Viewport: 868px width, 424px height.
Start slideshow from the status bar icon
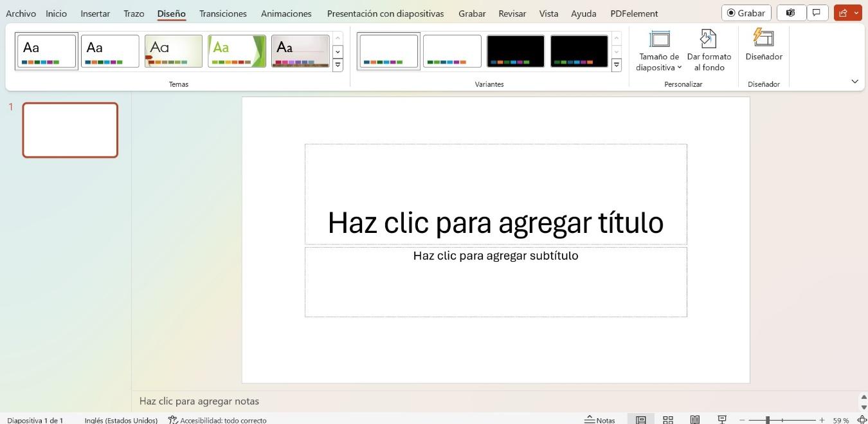(x=722, y=419)
